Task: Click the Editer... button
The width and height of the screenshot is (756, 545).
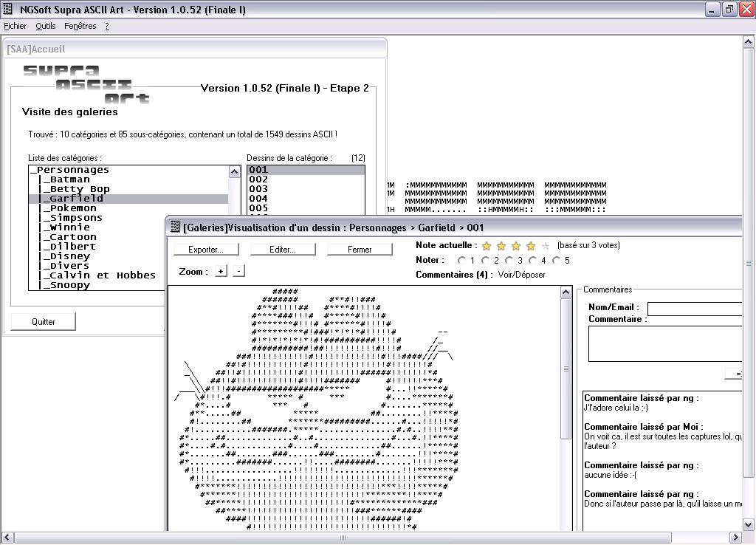Action: click(x=283, y=250)
